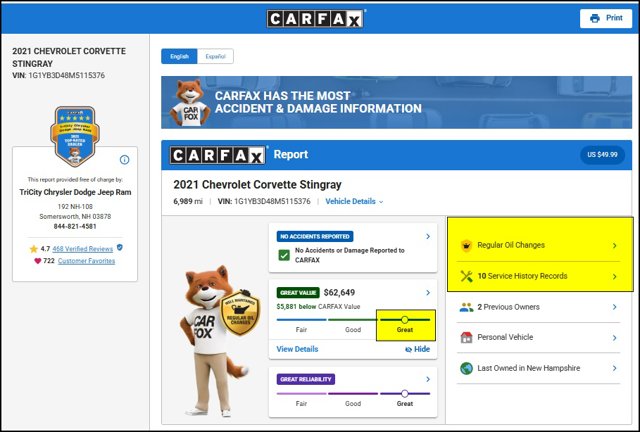Image resolution: width=640 pixels, height=432 pixels.
Task: Click the value slider knob at Great
Action: pos(404,320)
